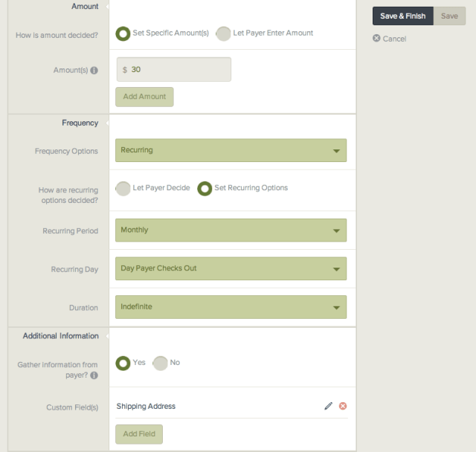
Task: Expand the Duration dropdown
Action: (231, 307)
